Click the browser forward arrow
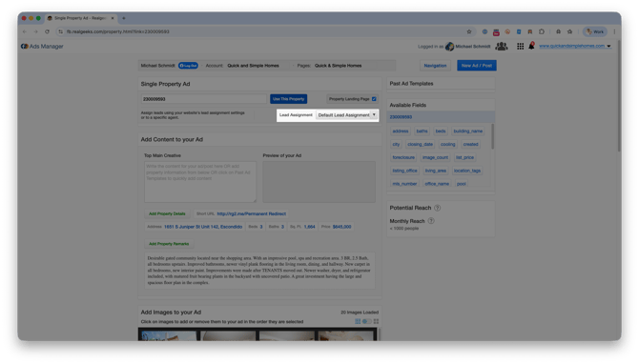This screenshot has height=364, width=639. pyautogui.click(x=36, y=31)
